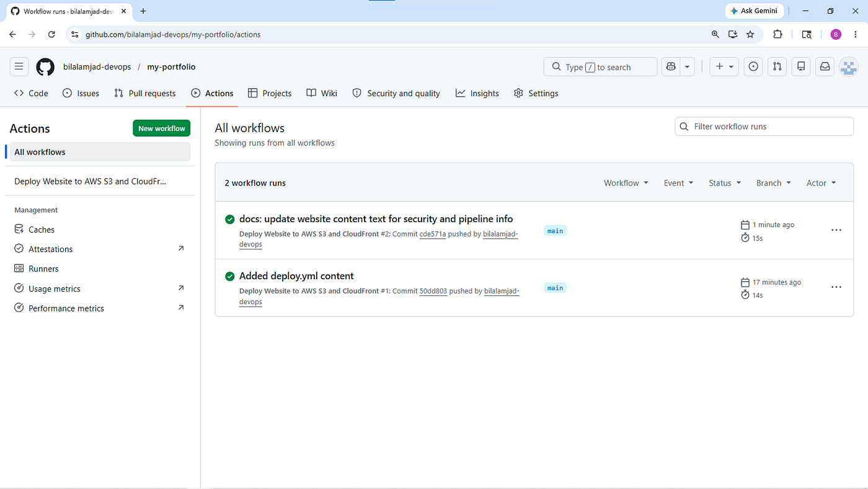The width and height of the screenshot is (868, 489).
Task: Reload the page with the refresh icon
Action: pos(51,34)
